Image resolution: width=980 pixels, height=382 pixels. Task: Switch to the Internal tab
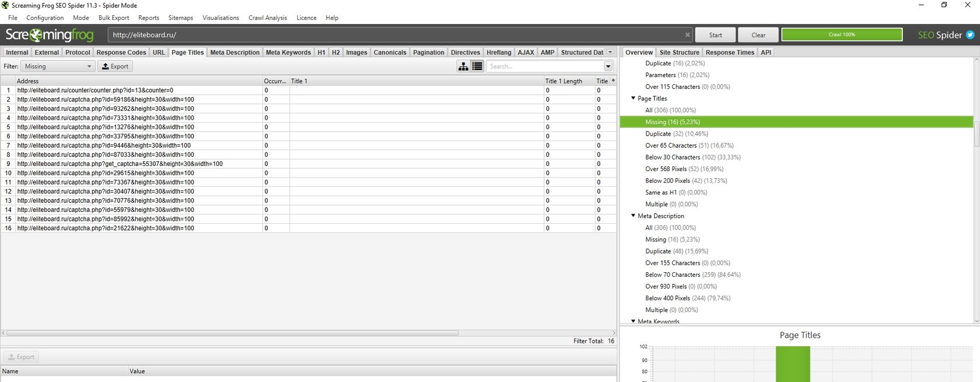point(17,52)
